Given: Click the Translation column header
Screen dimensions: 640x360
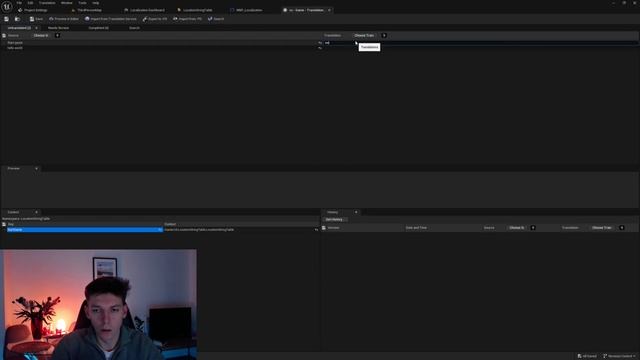Looking at the screenshot, I should pos(333,36).
